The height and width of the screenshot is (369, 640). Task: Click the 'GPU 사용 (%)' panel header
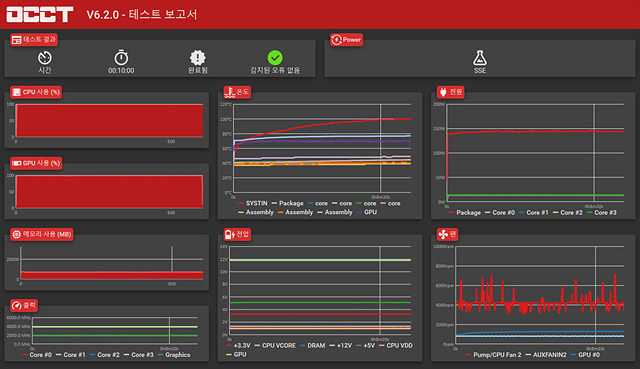tap(36, 163)
